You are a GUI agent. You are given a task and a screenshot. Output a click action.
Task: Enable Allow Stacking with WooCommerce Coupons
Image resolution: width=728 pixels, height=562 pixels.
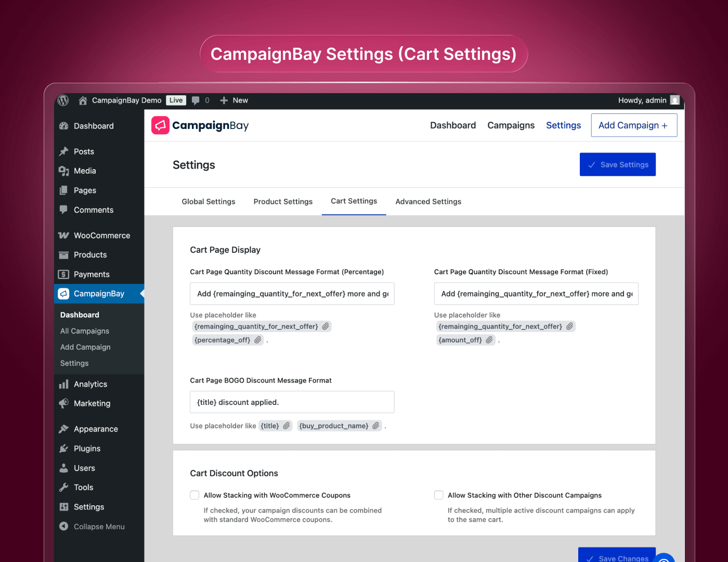[x=194, y=495]
